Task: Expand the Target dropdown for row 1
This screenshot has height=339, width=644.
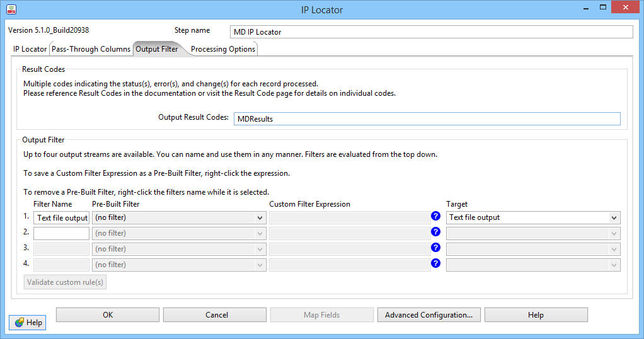Action: [x=533, y=217]
